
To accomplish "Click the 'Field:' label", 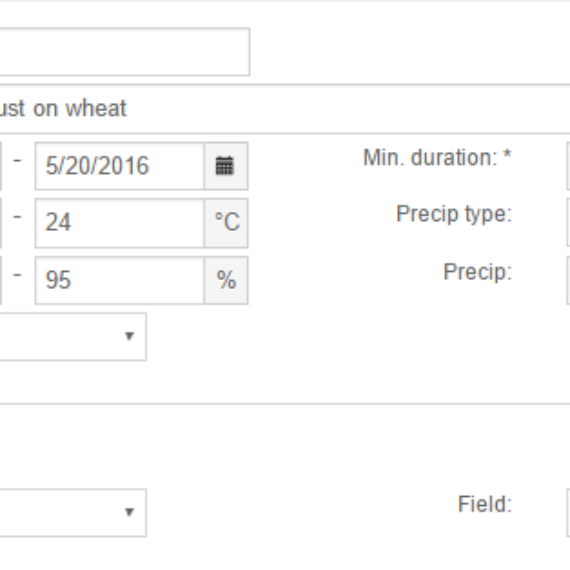I will tap(485, 504).
